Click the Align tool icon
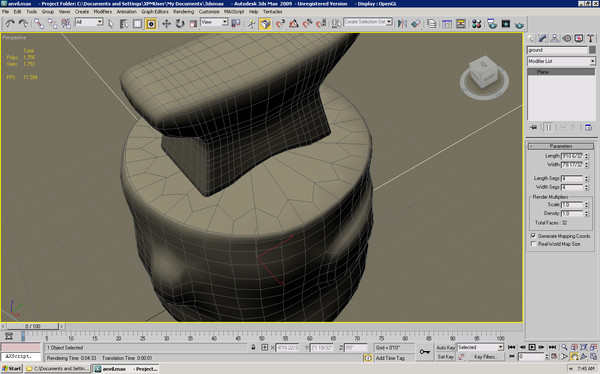 416,24
